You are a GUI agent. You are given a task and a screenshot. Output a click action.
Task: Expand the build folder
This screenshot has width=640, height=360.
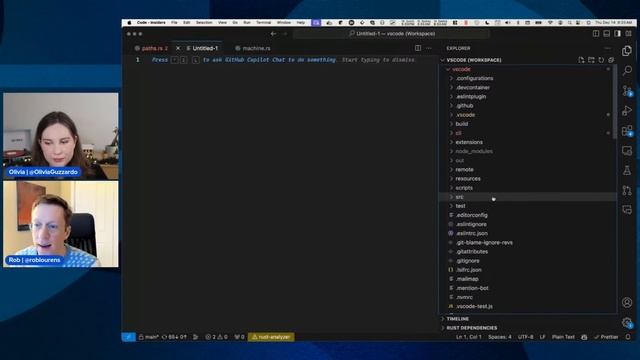[529, 124]
